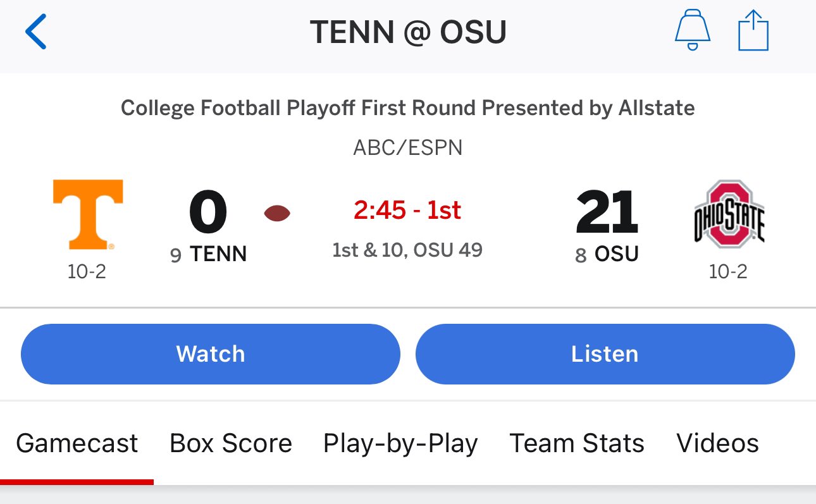816x504 pixels.
Task: Tap the College Football Playoff First Round header
Action: (408, 108)
